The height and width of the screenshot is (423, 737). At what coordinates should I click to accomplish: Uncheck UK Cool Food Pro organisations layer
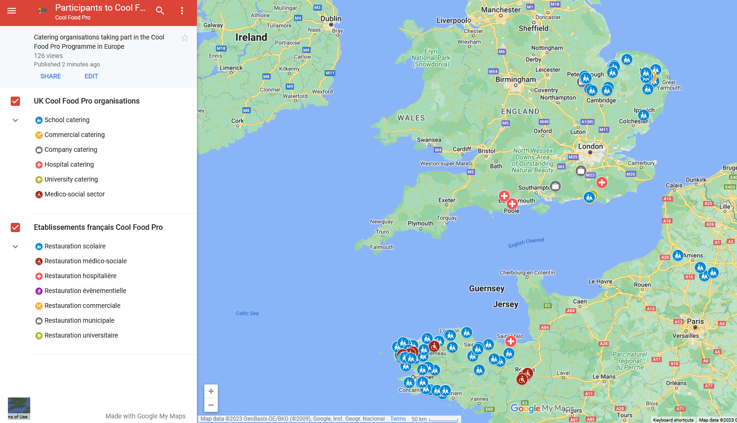pos(16,101)
